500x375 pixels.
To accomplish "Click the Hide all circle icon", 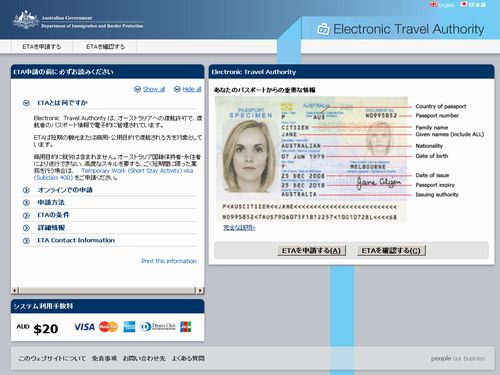I will coord(177,89).
